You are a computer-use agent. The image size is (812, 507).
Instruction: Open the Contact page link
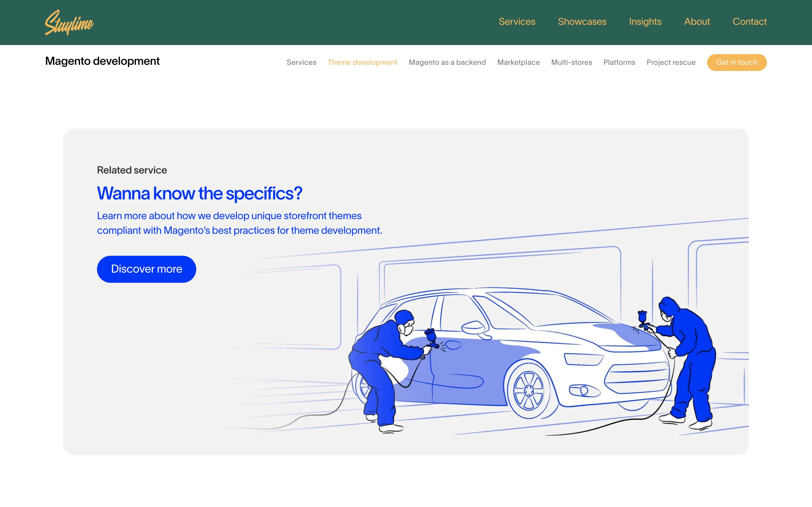(749, 22)
